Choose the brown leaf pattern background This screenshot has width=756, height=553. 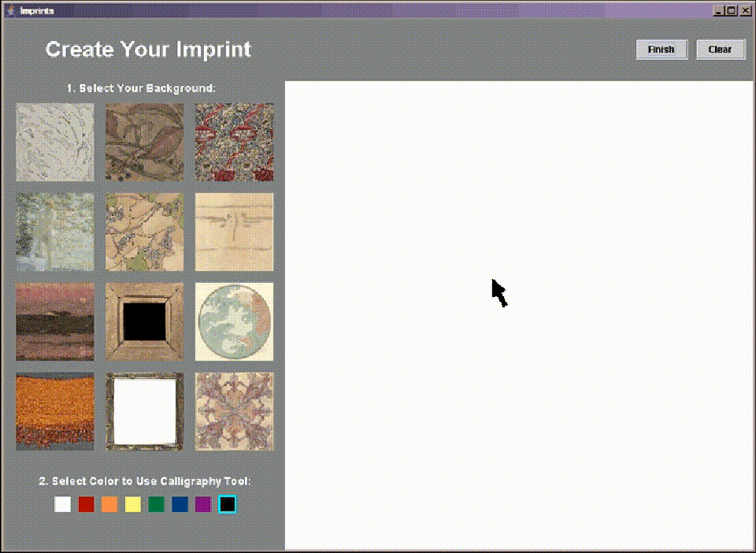(x=145, y=143)
